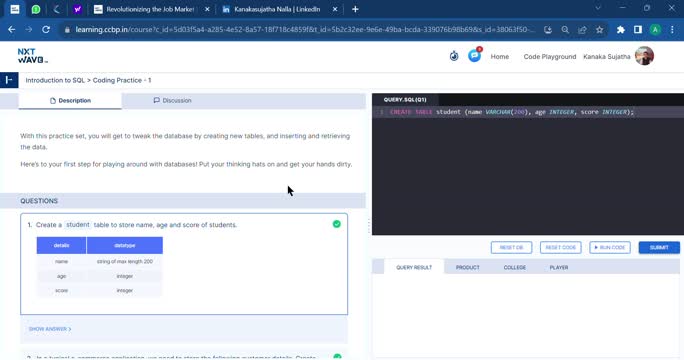684x360 pixels.
Task: Click the Run Code button
Action: coord(610,247)
